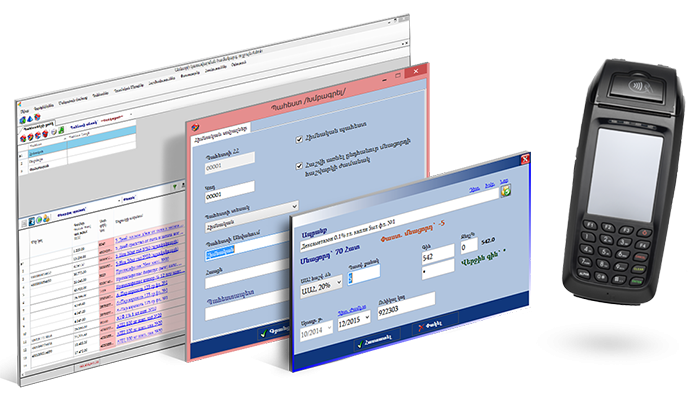
Task: Click the blue link above the 12/2015 field
Action: click(351, 310)
